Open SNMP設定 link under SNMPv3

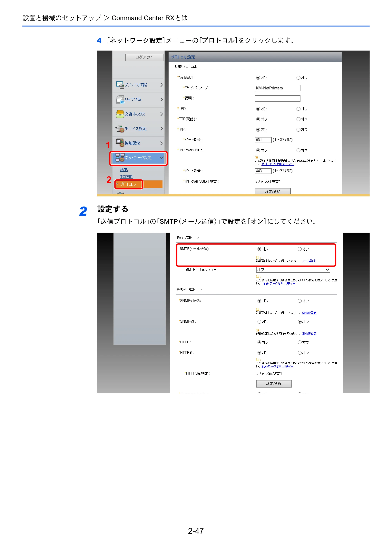click(309, 334)
